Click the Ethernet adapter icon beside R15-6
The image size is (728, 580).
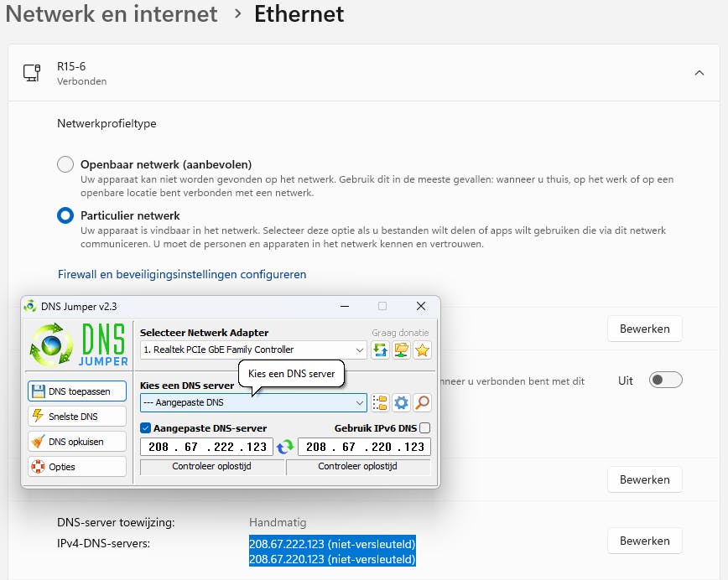click(32, 73)
